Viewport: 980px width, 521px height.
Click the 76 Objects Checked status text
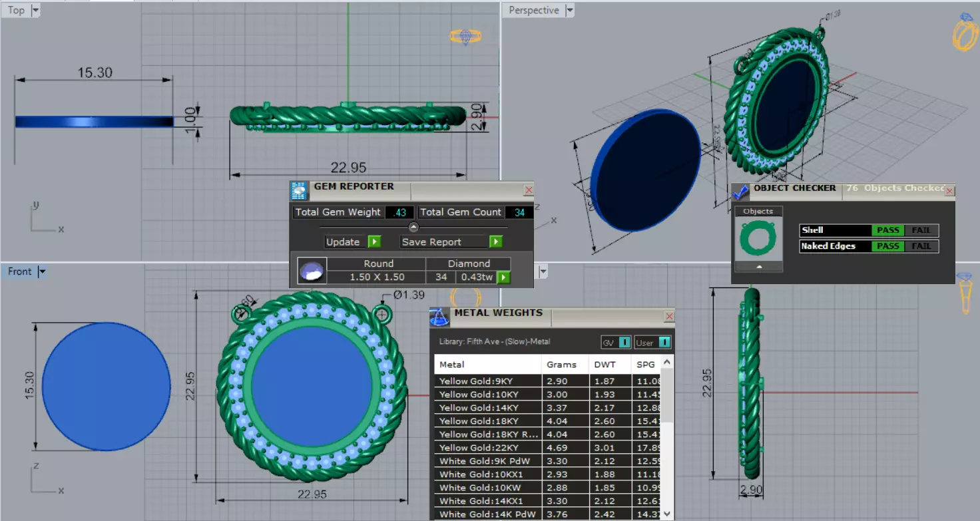pos(894,188)
